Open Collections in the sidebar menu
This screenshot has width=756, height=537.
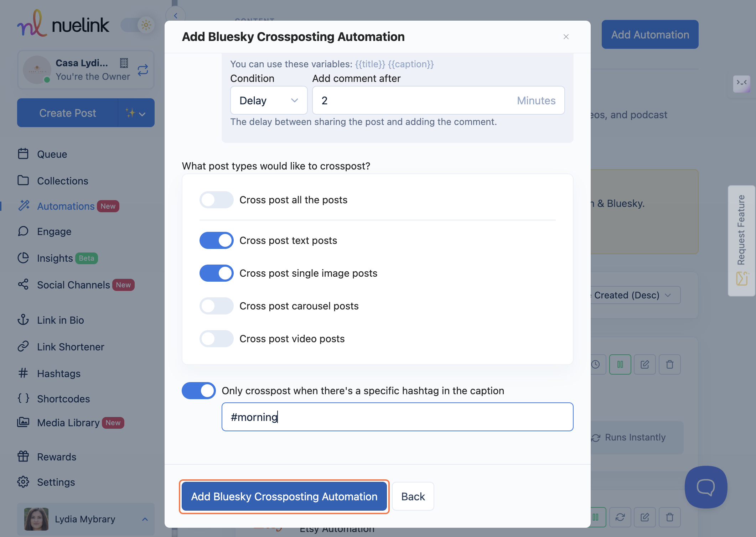click(63, 181)
